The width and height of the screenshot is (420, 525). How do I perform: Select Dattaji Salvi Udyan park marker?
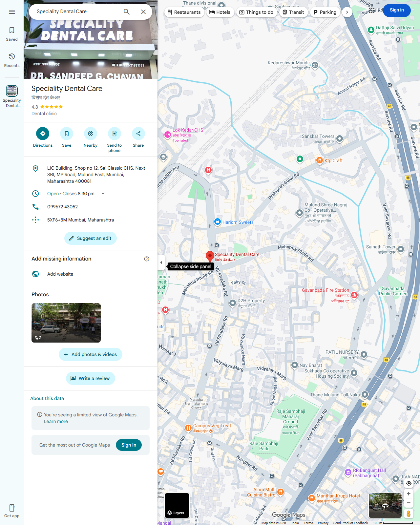371,30
